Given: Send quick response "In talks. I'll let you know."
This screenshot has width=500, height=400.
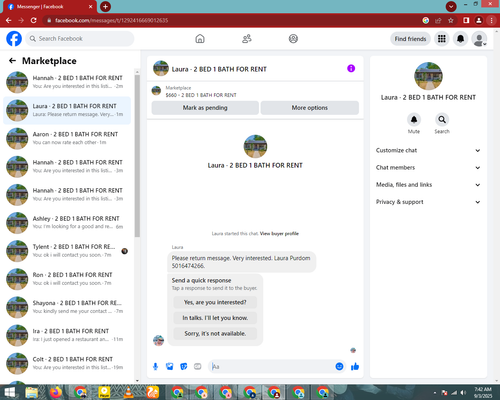Looking at the screenshot, I should [215, 318].
